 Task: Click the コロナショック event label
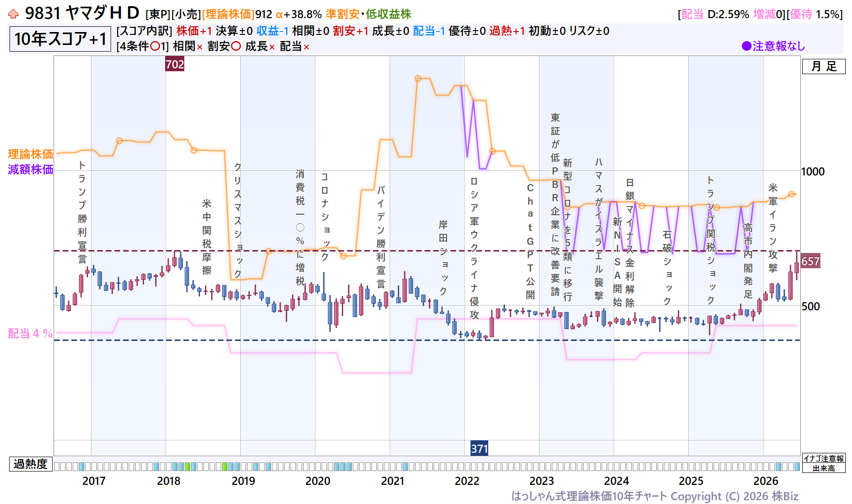click(x=325, y=217)
